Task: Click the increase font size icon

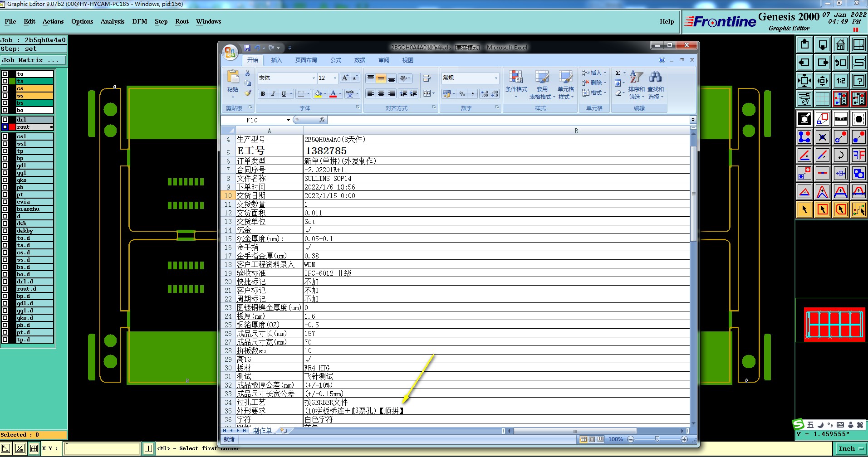Action: coord(345,78)
